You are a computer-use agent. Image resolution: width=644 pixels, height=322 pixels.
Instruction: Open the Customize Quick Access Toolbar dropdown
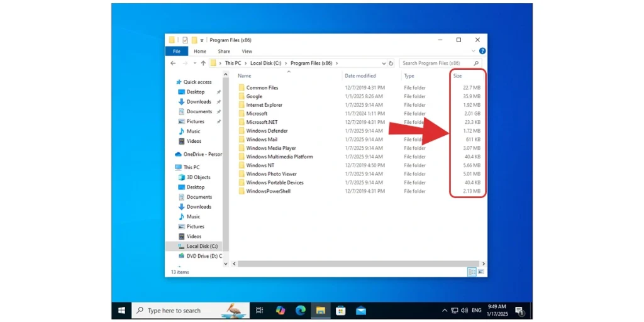coord(202,40)
